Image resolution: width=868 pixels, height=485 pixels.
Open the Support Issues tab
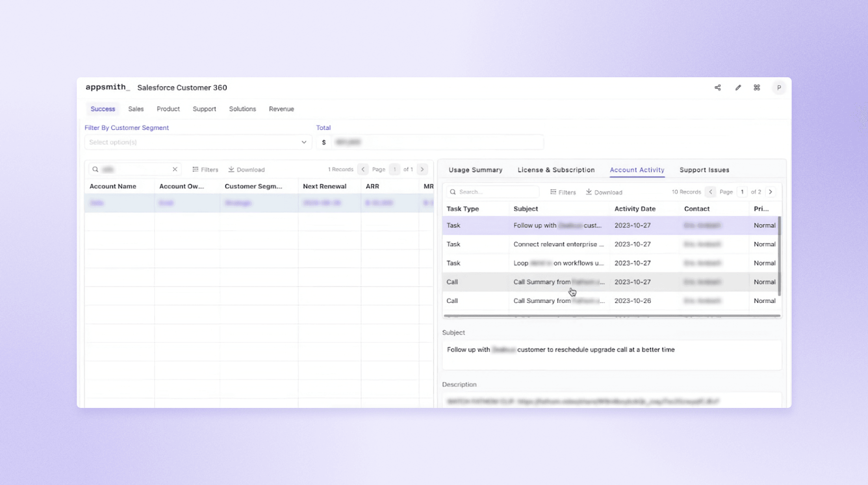tap(704, 170)
